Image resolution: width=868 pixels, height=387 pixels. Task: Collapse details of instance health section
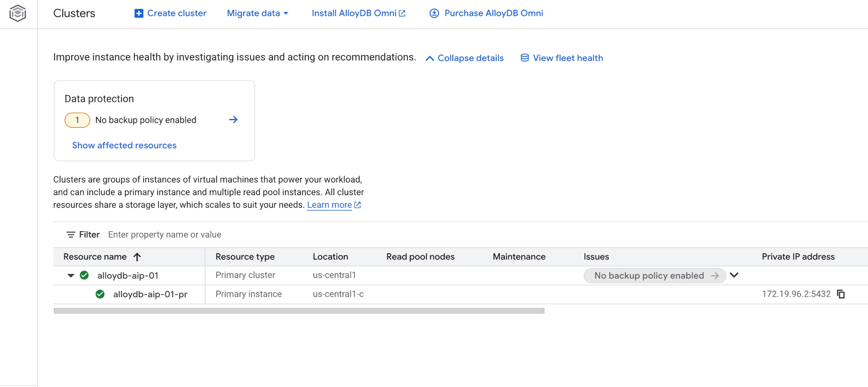click(x=465, y=58)
